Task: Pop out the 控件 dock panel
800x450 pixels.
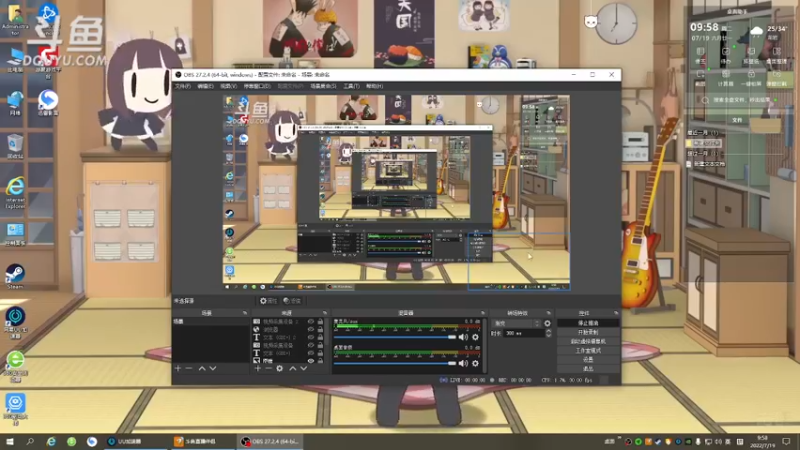Action: (616, 313)
